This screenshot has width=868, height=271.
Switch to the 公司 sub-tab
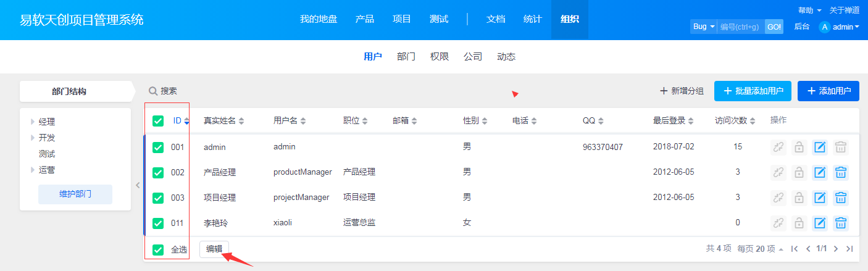[x=473, y=57]
